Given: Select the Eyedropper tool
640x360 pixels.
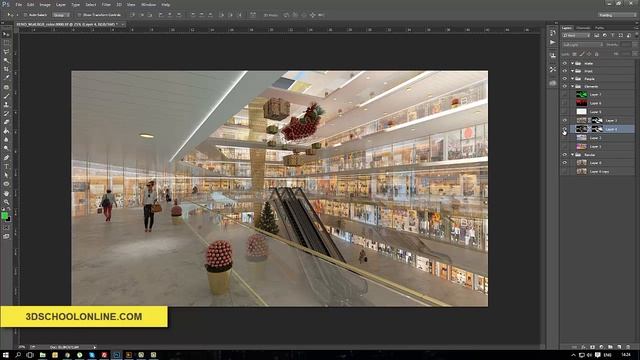Looking at the screenshot, I should point(6,78).
